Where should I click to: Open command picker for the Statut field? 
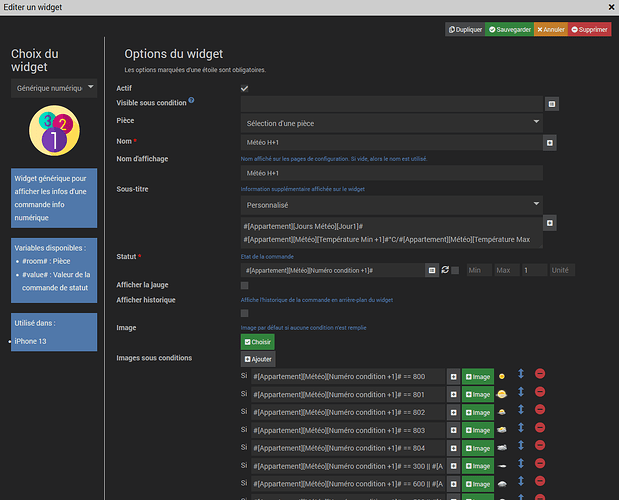pyautogui.click(x=431, y=270)
